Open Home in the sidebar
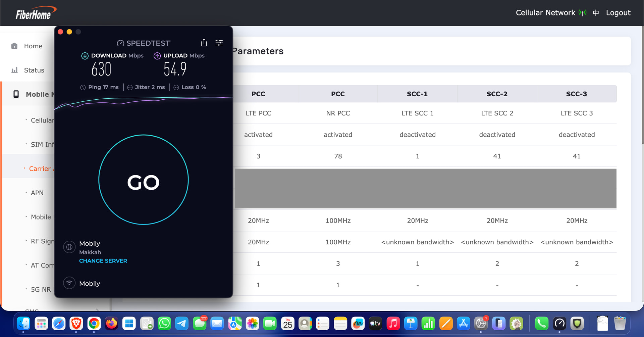The height and width of the screenshot is (337, 644). [x=33, y=46]
